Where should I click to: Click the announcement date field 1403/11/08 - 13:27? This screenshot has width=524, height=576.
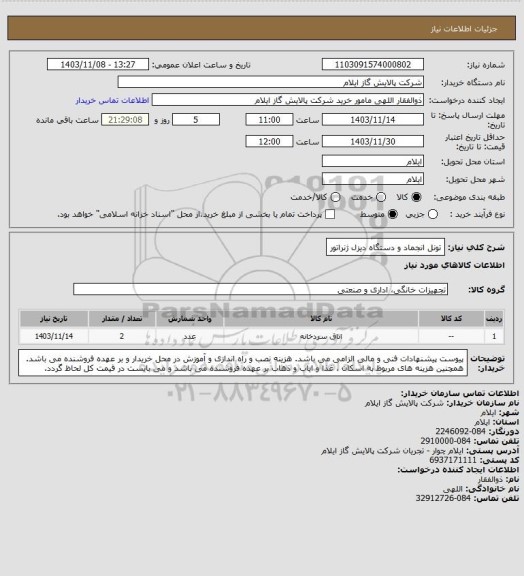[x=98, y=64]
